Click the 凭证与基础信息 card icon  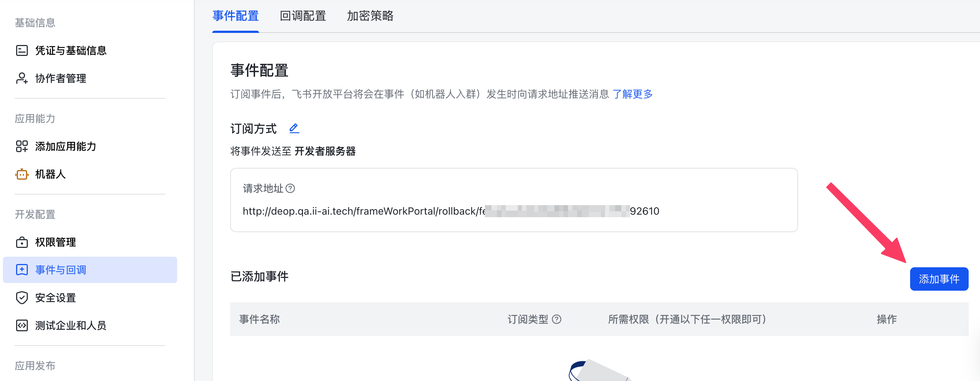22,50
